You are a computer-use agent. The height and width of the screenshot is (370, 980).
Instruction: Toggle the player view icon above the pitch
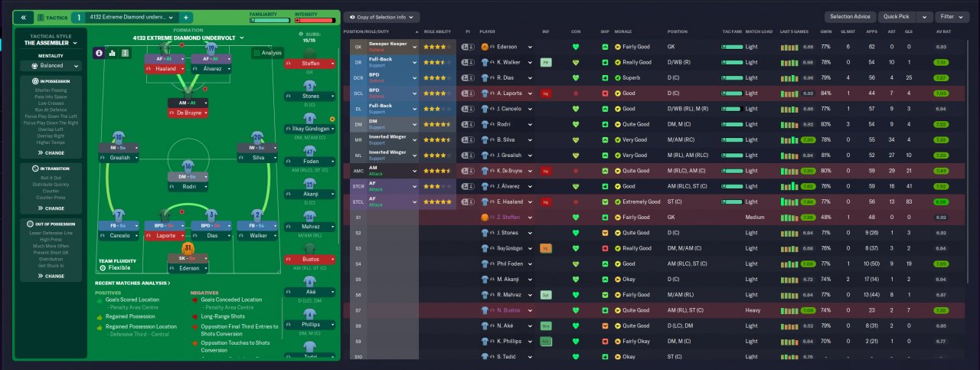(x=100, y=53)
